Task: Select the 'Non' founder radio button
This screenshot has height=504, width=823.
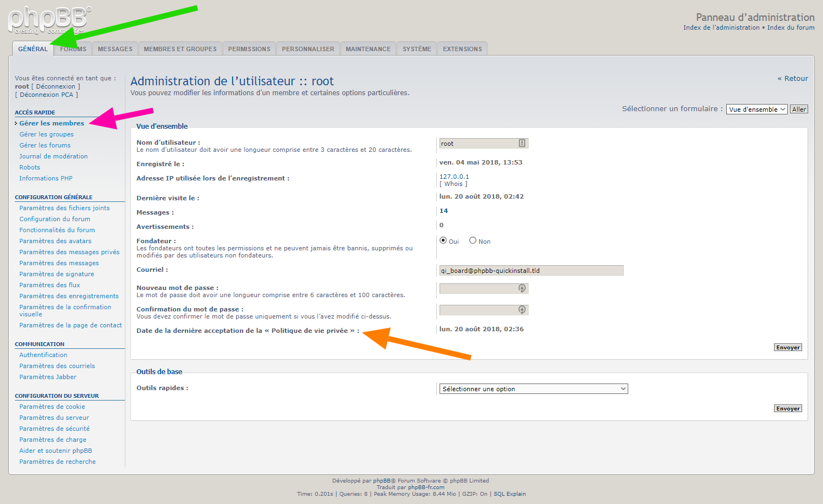Action: point(473,240)
